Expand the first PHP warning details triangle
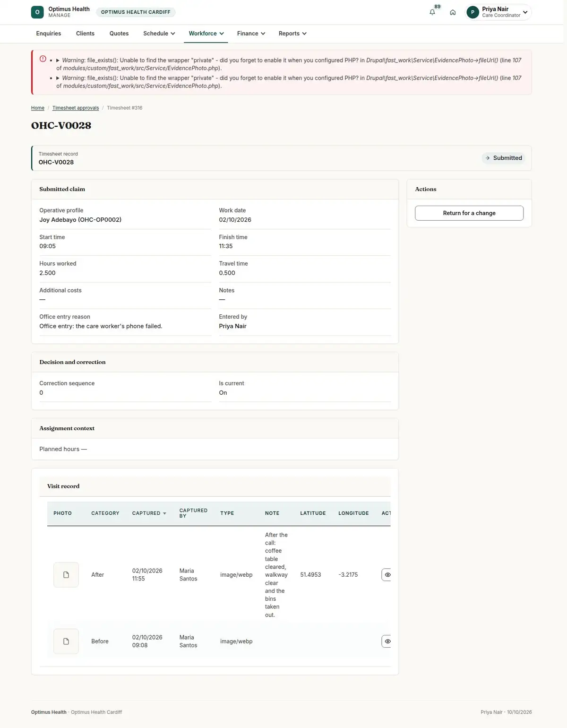567x728 pixels. coord(58,61)
